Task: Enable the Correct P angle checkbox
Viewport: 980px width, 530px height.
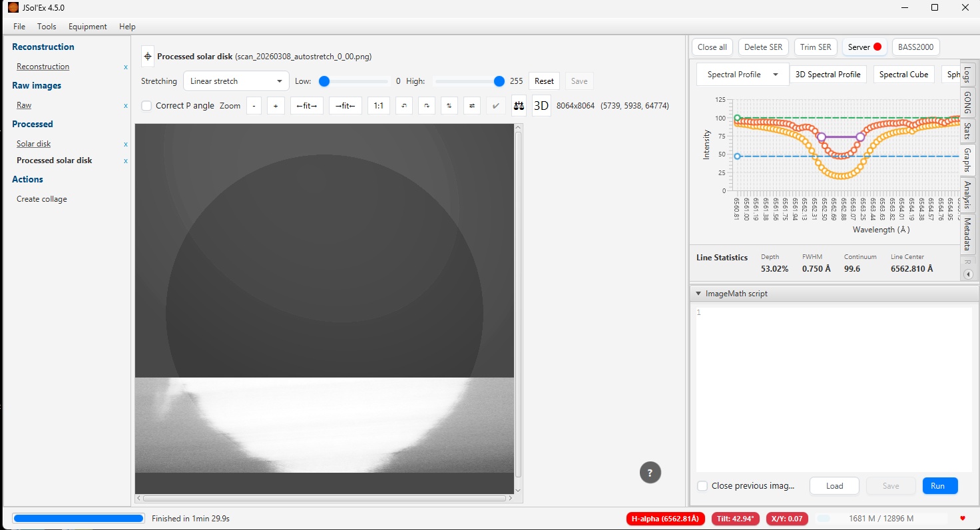Action: coord(147,106)
